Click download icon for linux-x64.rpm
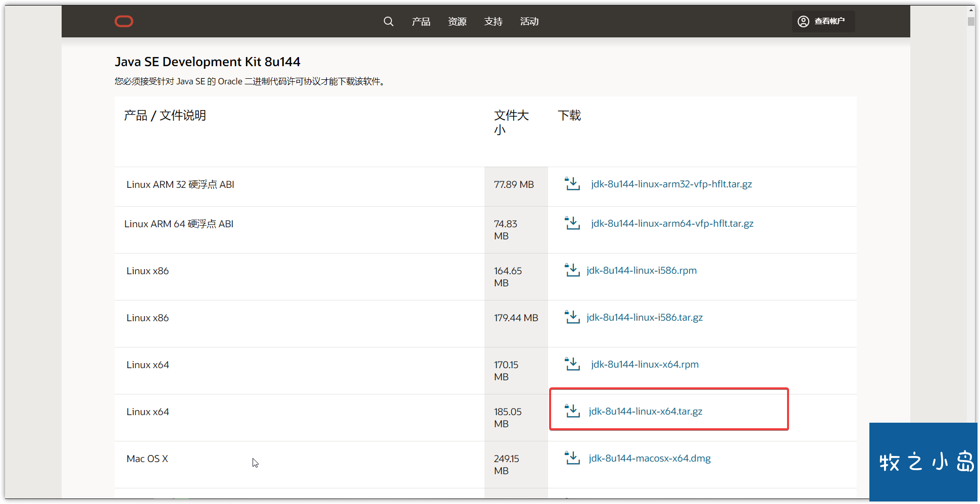 click(572, 364)
